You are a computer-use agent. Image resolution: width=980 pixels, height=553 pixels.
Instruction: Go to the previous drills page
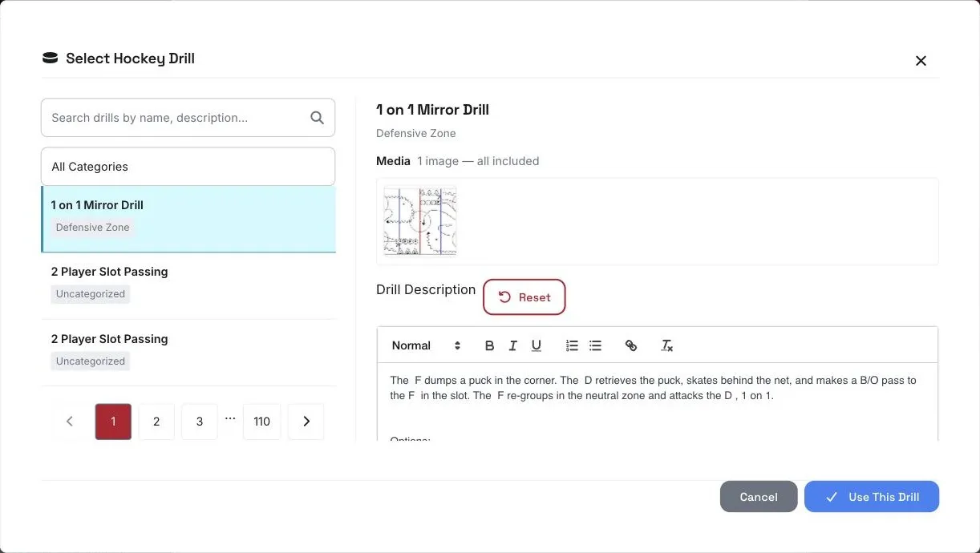point(70,422)
